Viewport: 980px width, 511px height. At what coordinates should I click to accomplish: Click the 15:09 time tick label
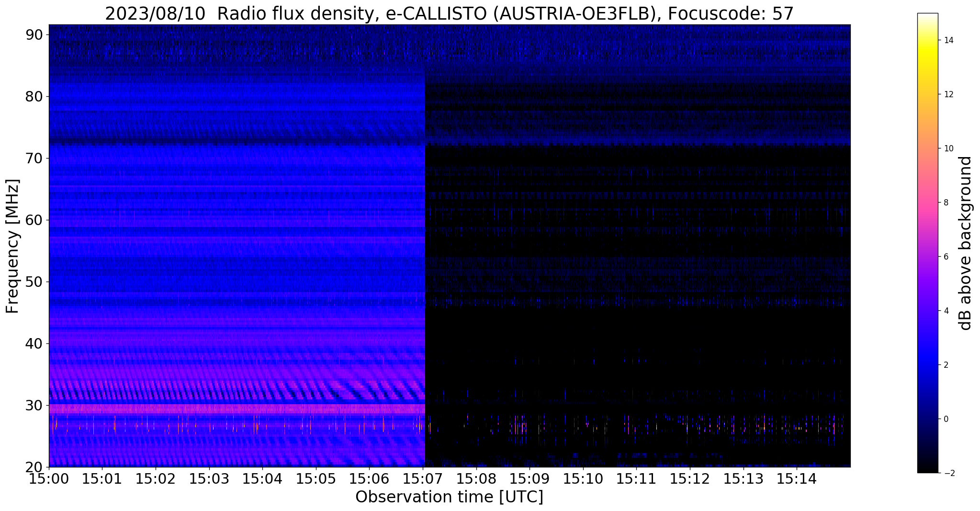(529, 478)
